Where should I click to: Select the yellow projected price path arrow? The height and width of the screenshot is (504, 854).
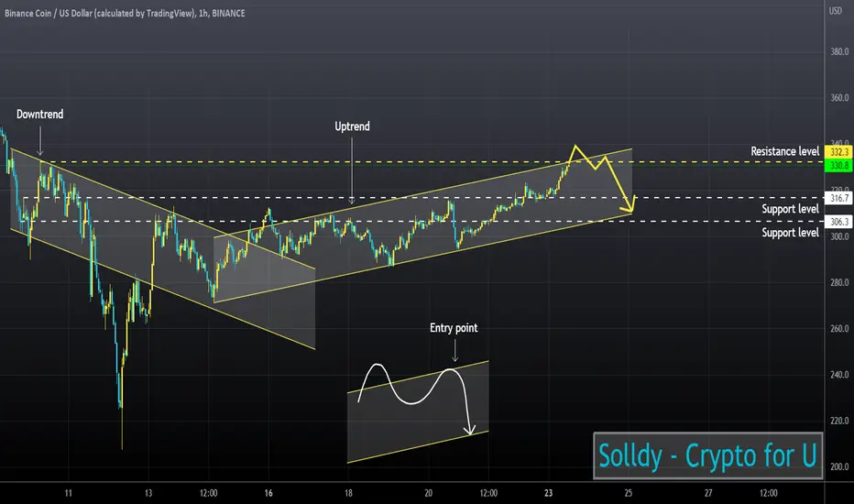pyautogui.click(x=618, y=182)
